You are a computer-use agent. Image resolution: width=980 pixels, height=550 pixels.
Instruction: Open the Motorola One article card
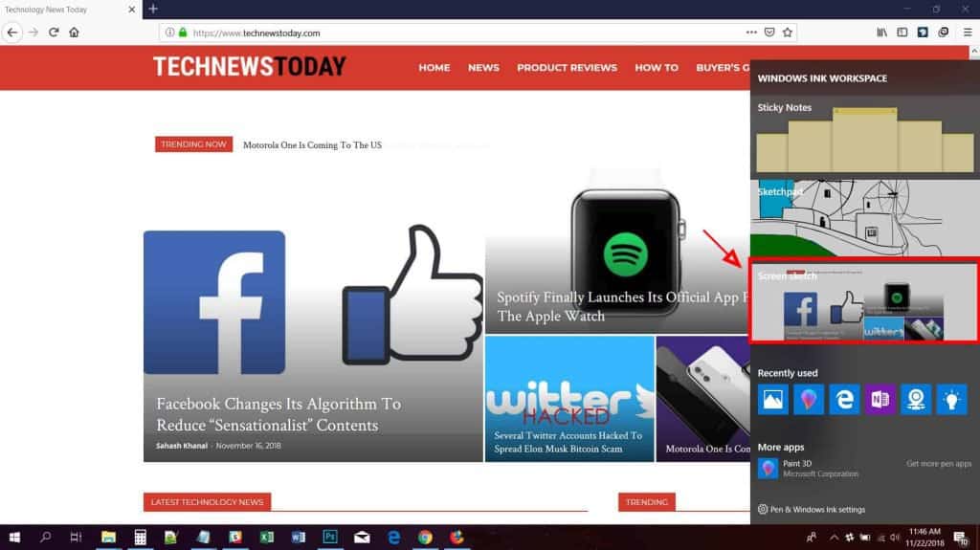click(703, 399)
